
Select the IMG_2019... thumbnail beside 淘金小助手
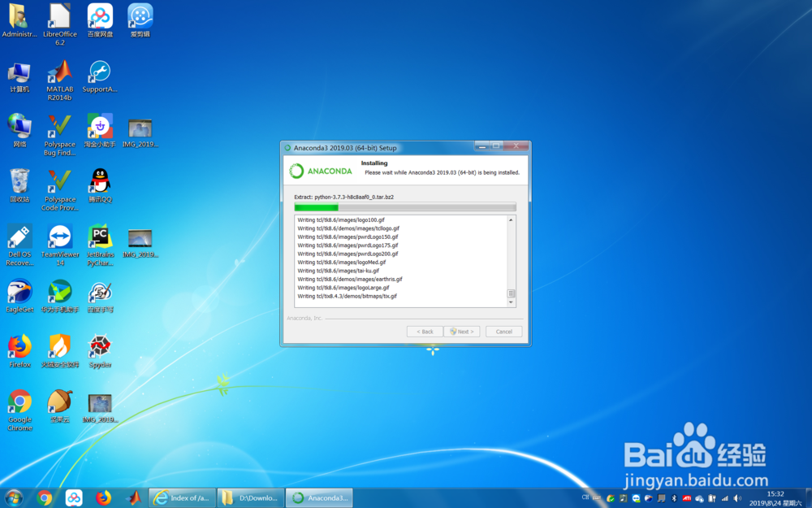coord(140,132)
